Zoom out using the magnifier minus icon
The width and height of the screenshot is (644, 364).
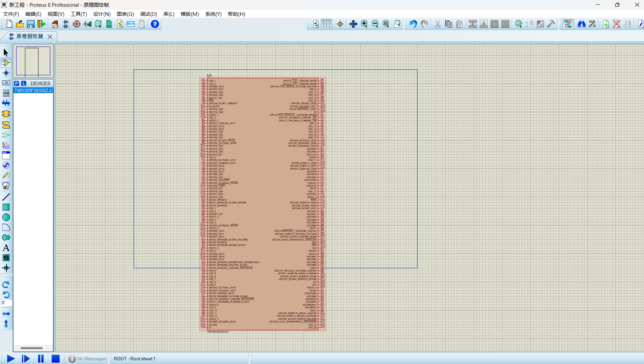coord(375,24)
